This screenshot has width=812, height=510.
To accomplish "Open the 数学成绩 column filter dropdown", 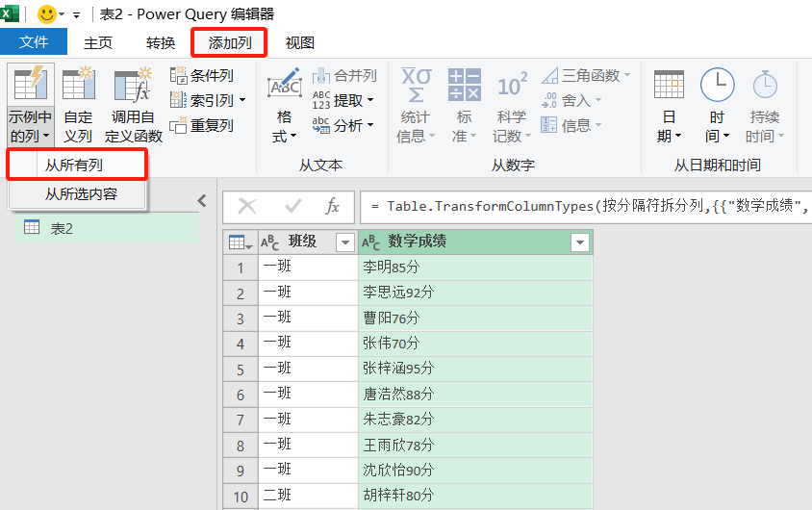I will (580, 242).
